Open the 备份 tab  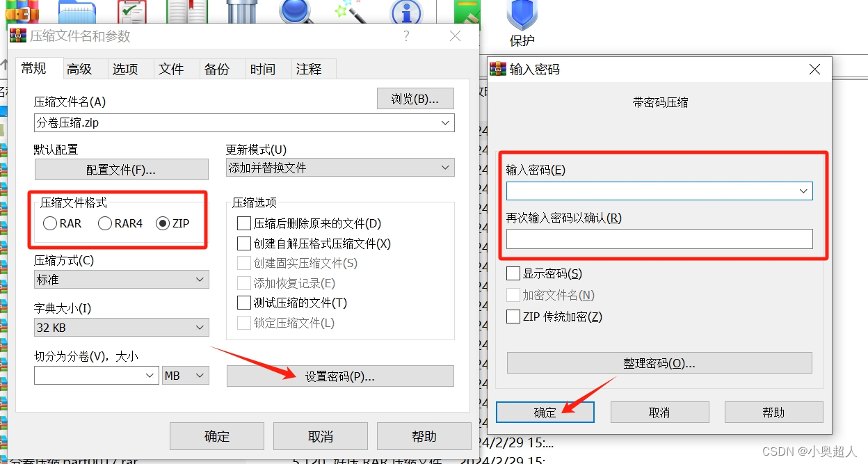(x=217, y=69)
